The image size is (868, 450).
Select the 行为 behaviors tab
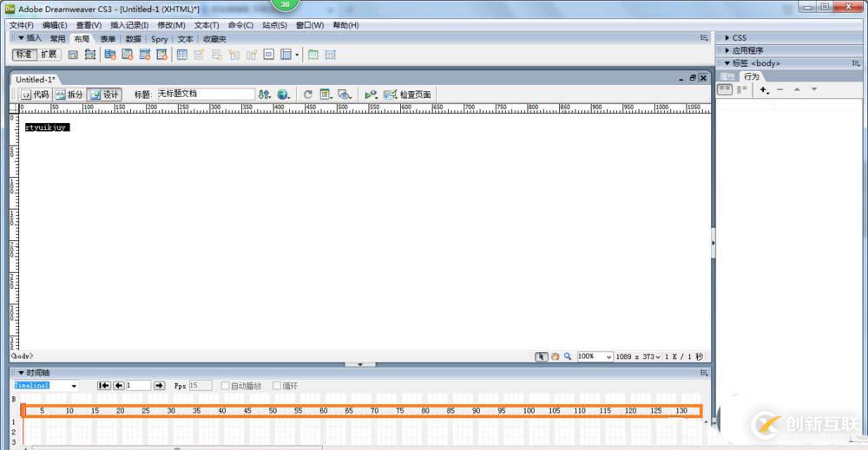(751, 76)
